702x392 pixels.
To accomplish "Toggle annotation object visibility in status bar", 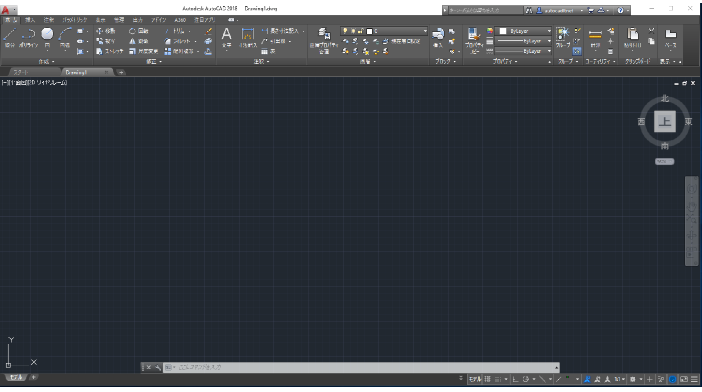I will coord(587,379).
